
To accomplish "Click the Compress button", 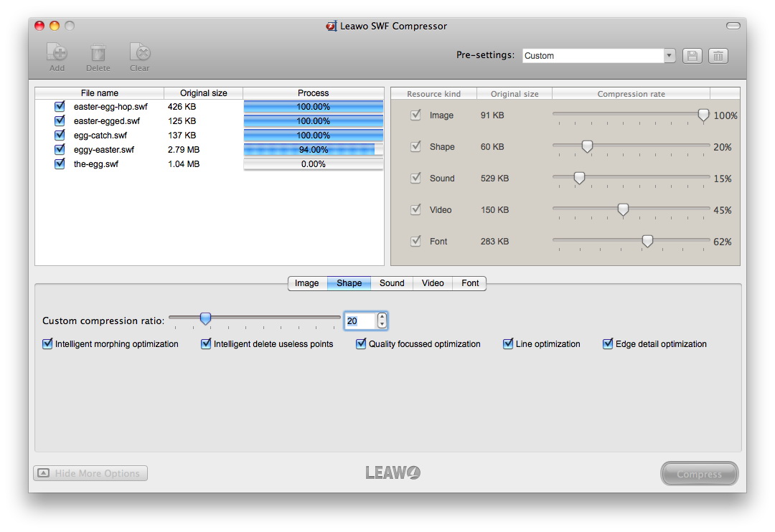I will tap(700, 474).
